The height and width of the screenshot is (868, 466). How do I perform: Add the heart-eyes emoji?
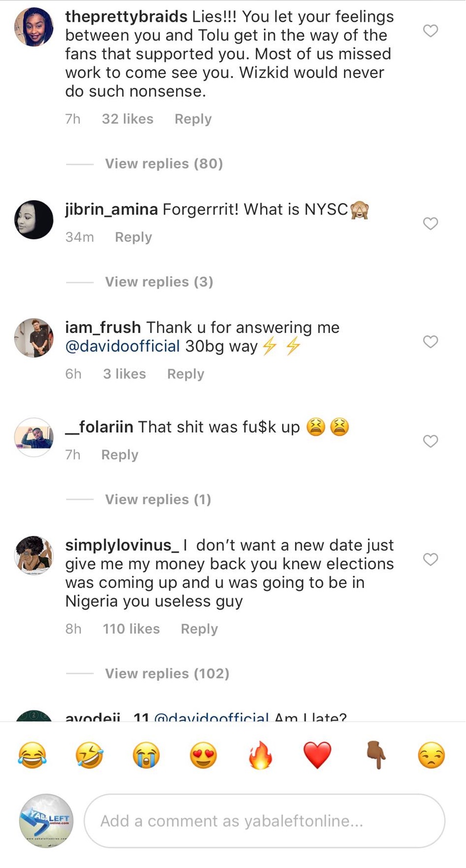click(x=203, y=755)
